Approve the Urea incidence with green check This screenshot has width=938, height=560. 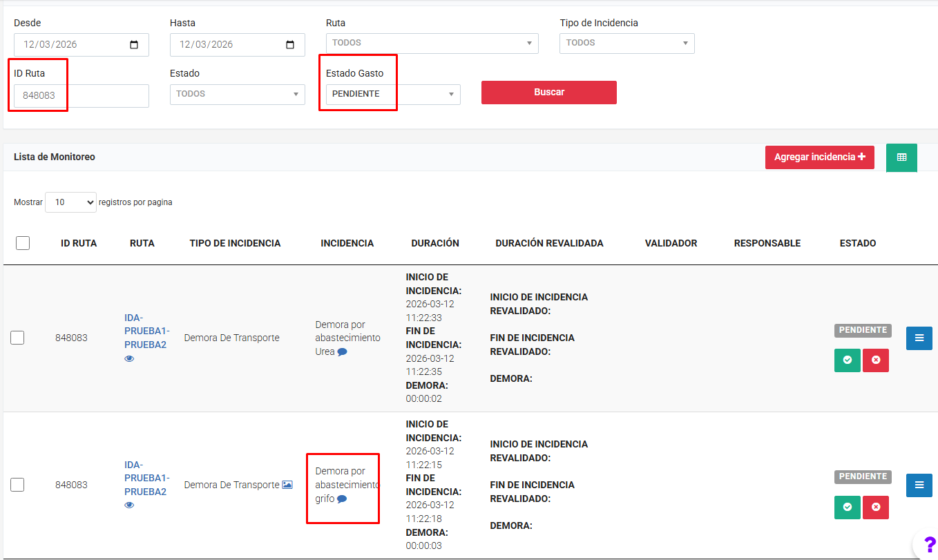847,360
